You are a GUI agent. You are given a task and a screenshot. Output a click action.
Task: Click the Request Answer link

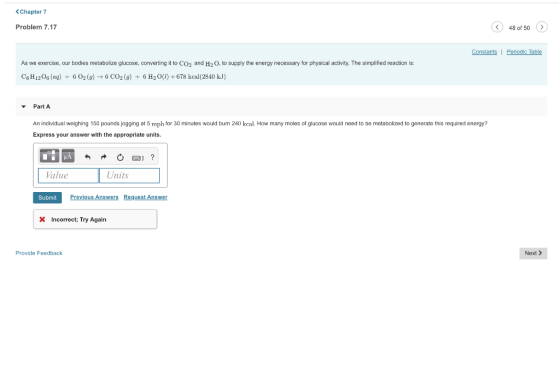(145, 197)
